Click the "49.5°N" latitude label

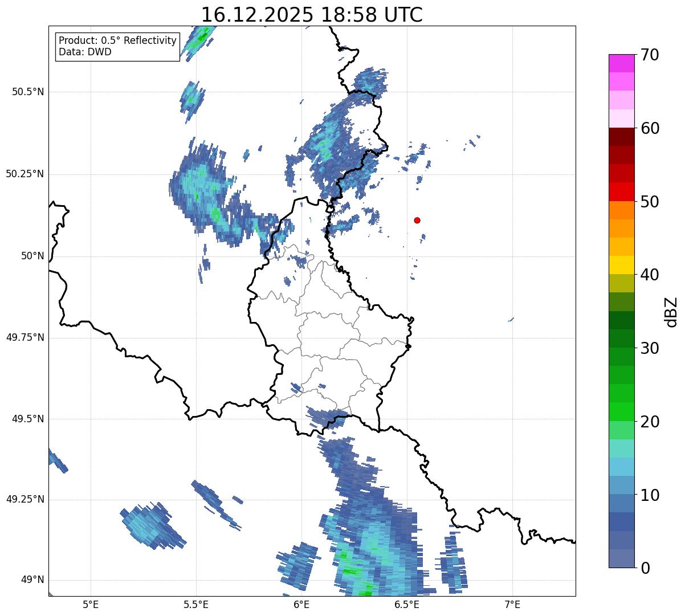tap(28, 419)
